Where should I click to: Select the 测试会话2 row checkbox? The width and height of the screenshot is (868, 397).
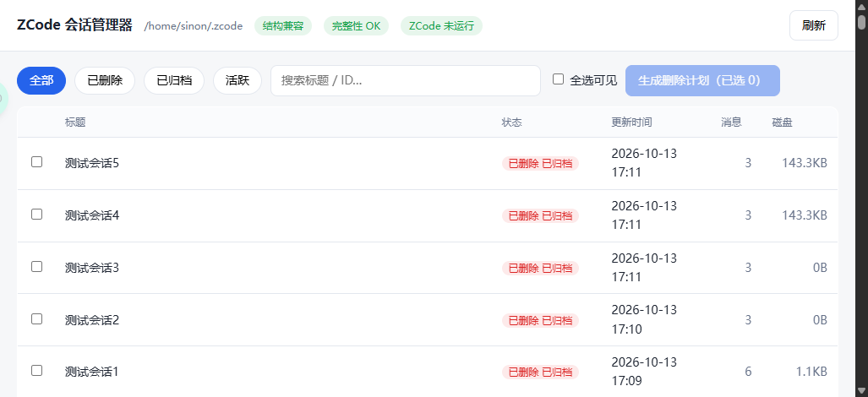tap(36, 318)
